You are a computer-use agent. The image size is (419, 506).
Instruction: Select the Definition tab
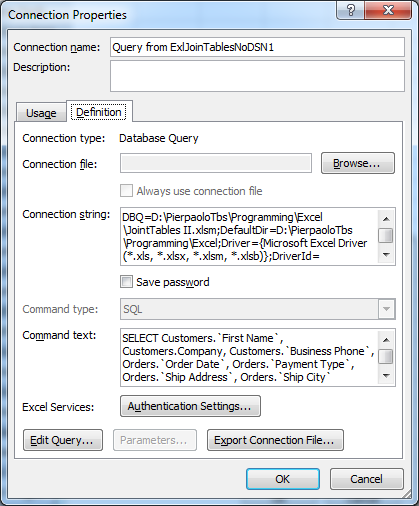[99, 112]
